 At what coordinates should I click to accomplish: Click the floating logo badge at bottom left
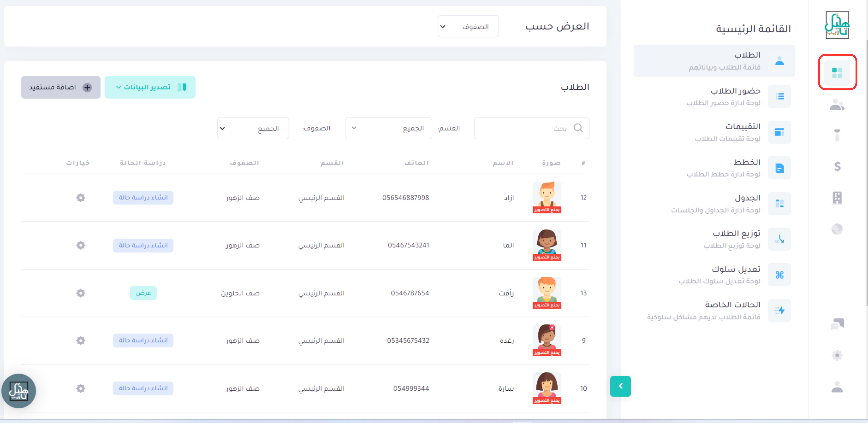(19, 391)
